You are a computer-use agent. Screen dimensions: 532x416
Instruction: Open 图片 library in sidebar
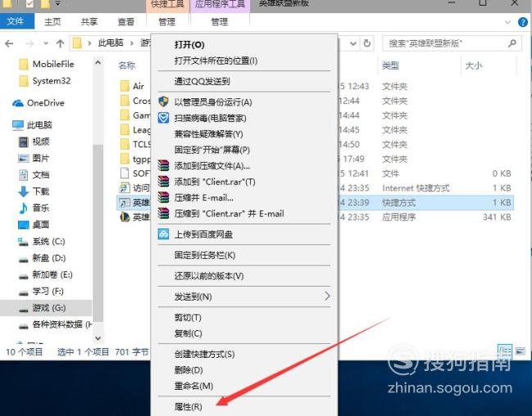34,158
